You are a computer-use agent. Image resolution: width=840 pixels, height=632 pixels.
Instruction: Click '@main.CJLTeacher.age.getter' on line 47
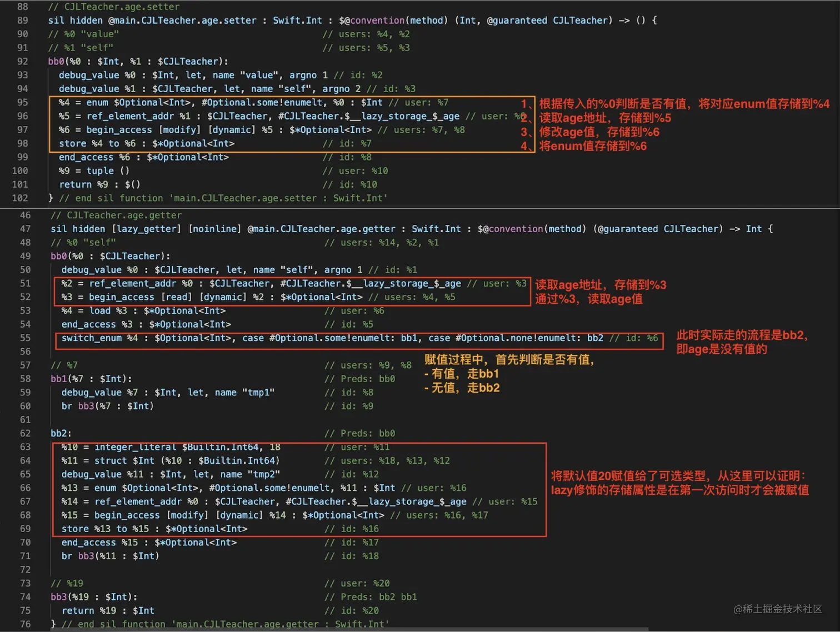click(321, 229)
